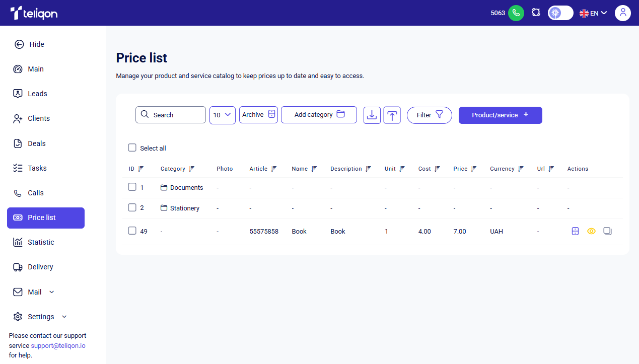Open the user profile avatar icon

(622, 13)
